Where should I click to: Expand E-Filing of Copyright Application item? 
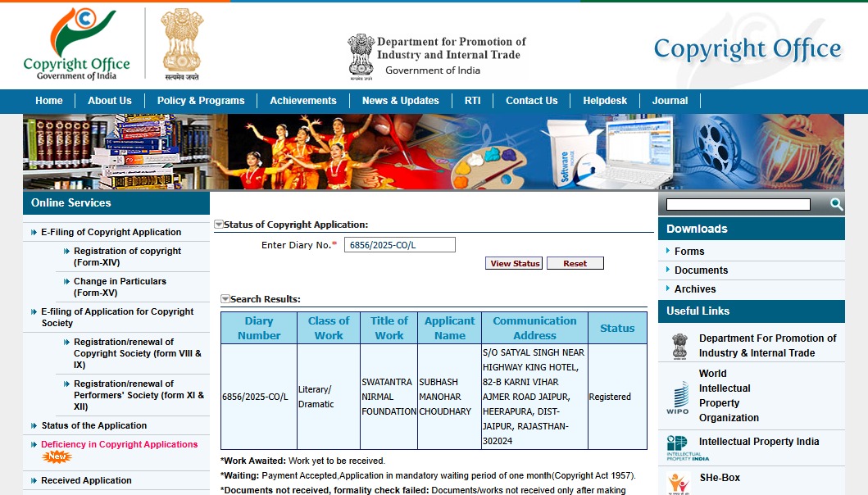(x=111, y=232)
